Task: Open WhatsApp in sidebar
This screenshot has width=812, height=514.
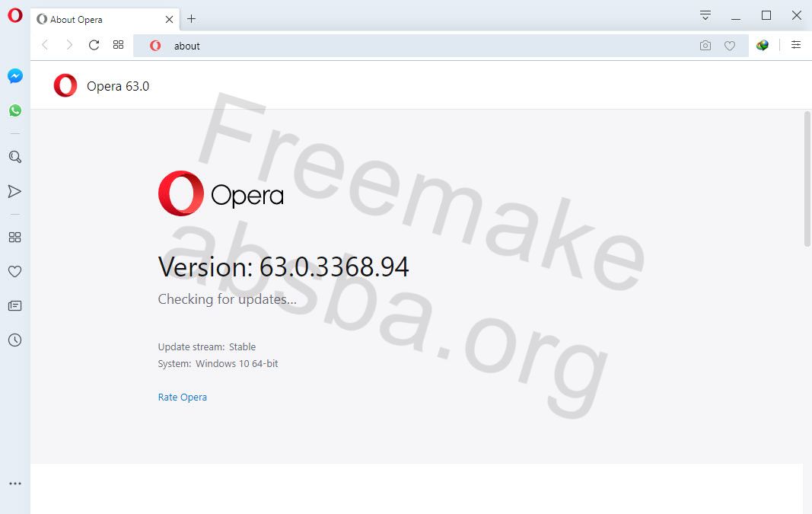Action: 15,110
